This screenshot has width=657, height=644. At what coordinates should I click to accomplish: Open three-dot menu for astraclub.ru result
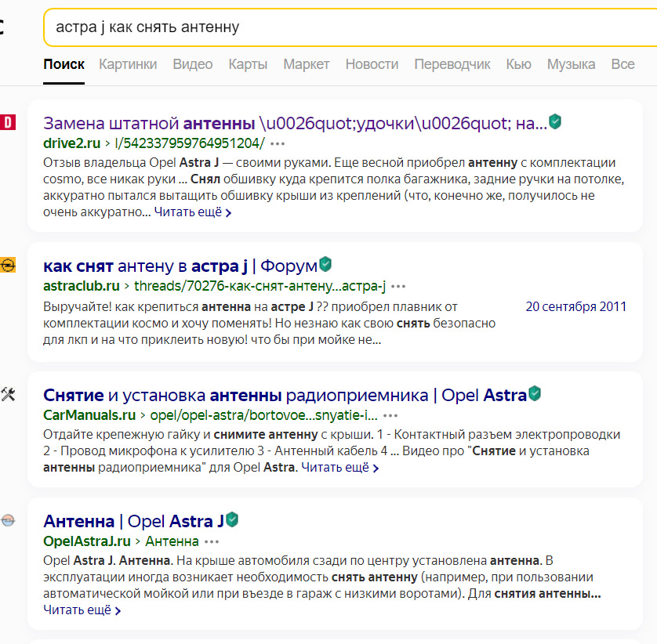click(398, 286)
